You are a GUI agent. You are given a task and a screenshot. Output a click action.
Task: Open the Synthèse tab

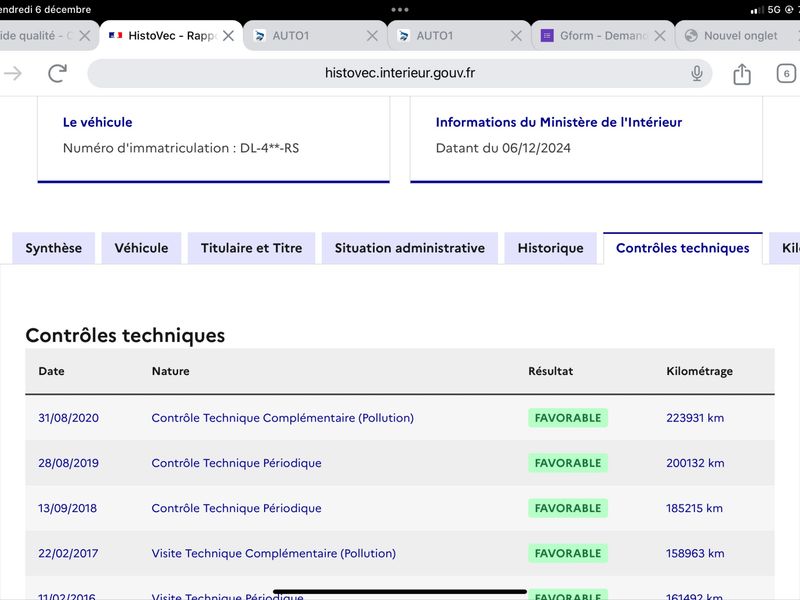click(54, 248)
